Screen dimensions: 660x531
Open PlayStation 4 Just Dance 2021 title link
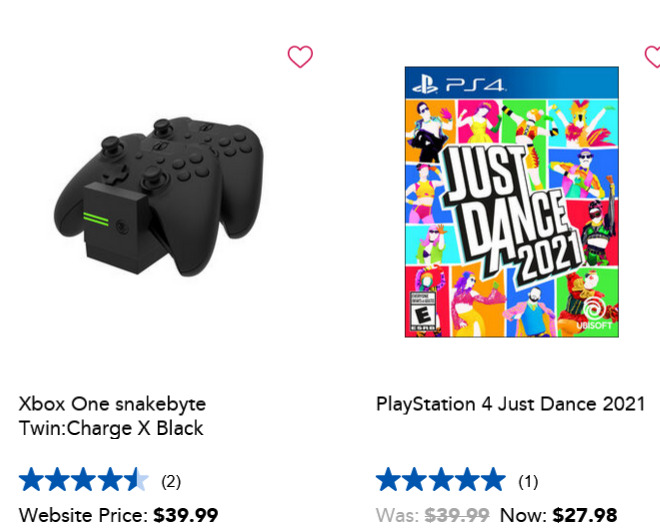[511, 404]
